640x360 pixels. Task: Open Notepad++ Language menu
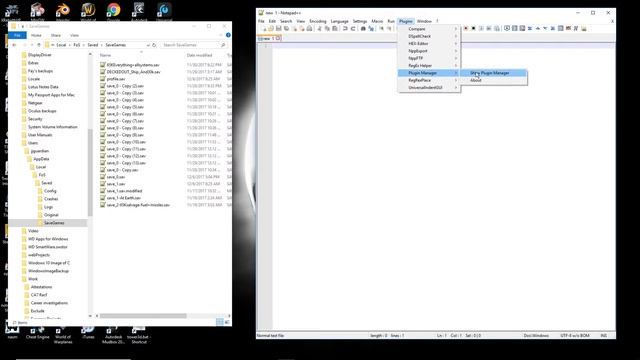tap(340, 21)
